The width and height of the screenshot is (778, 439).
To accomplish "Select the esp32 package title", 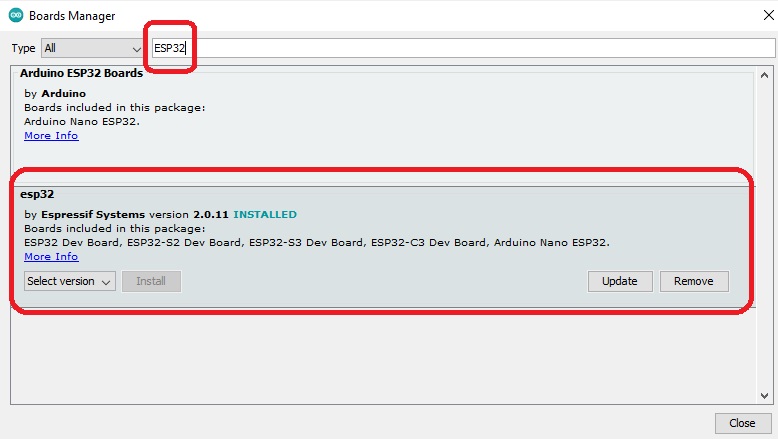I will 37,194.
